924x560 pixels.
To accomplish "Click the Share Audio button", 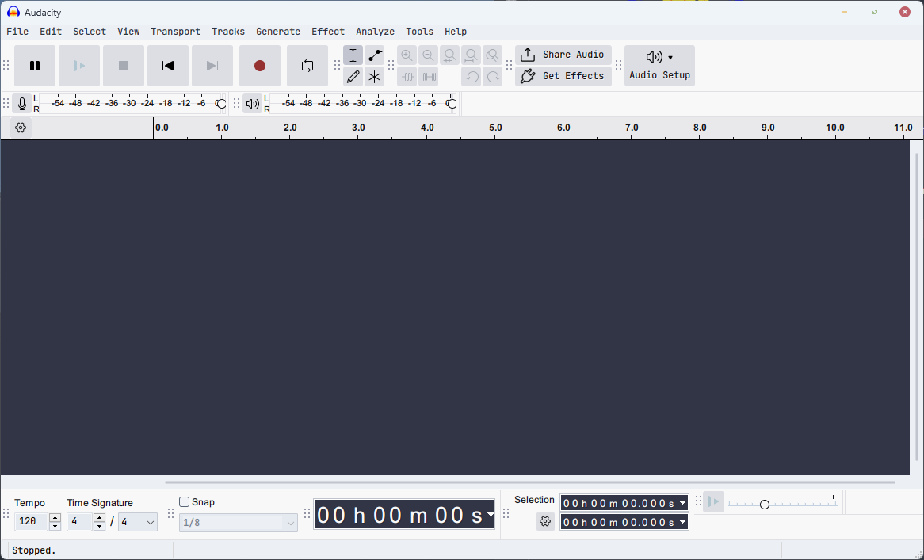I will coord(563,55).
